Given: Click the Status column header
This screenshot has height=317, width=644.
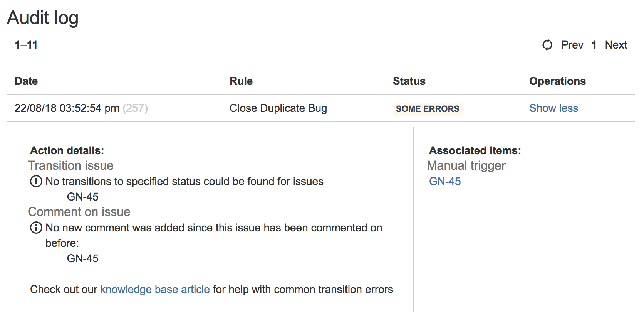Looking at the screenshot, I should 409,81.
